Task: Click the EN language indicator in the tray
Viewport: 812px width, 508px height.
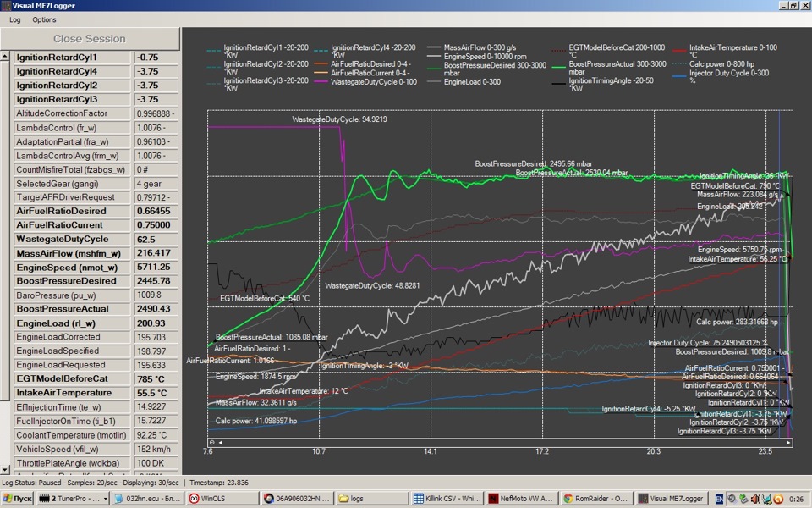Action: tap(720, 499)
